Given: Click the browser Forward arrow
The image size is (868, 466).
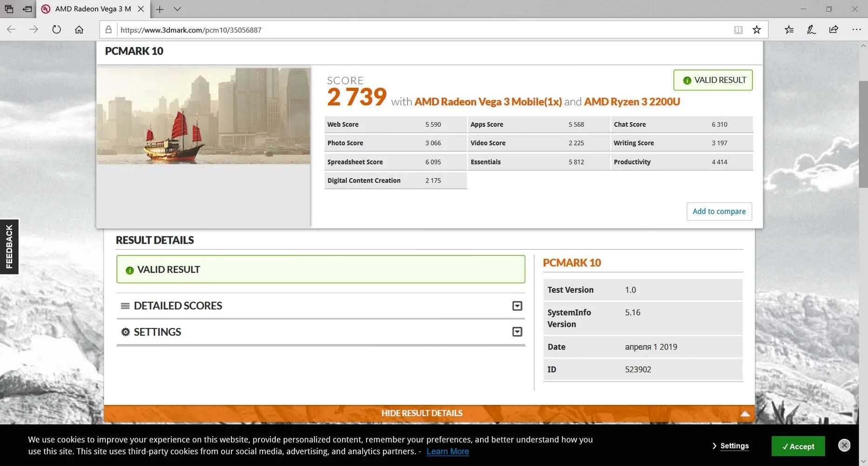Looking at the screenshot, I should [x=34, y=30].
